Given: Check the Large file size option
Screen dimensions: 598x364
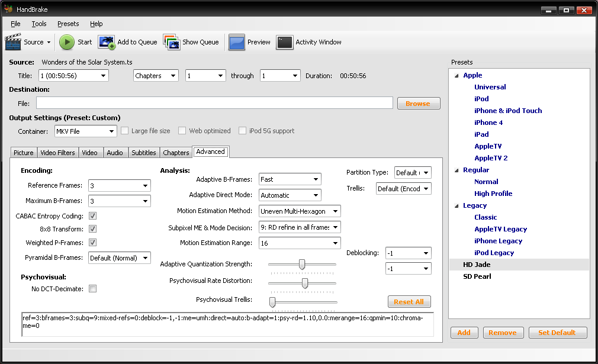Looking at the screenshot, I should click(125, 131).
